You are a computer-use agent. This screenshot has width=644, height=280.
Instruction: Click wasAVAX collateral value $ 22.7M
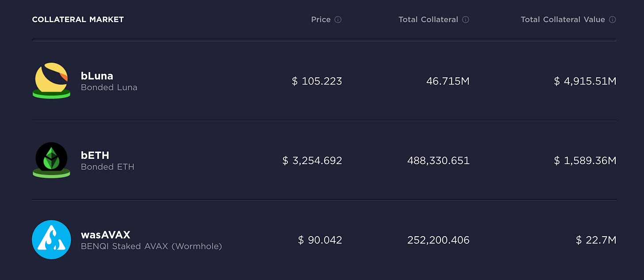(596, 240)
